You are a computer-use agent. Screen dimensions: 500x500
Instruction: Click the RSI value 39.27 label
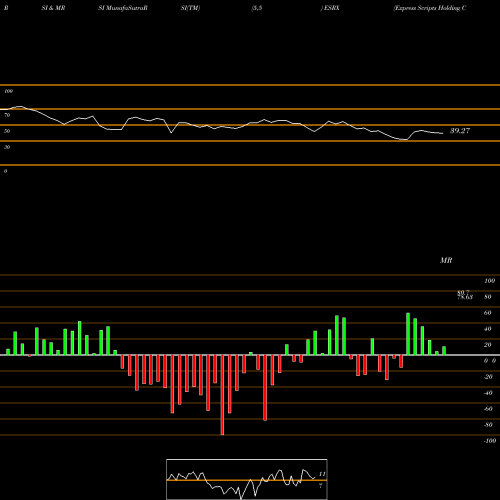click(460, 131)
